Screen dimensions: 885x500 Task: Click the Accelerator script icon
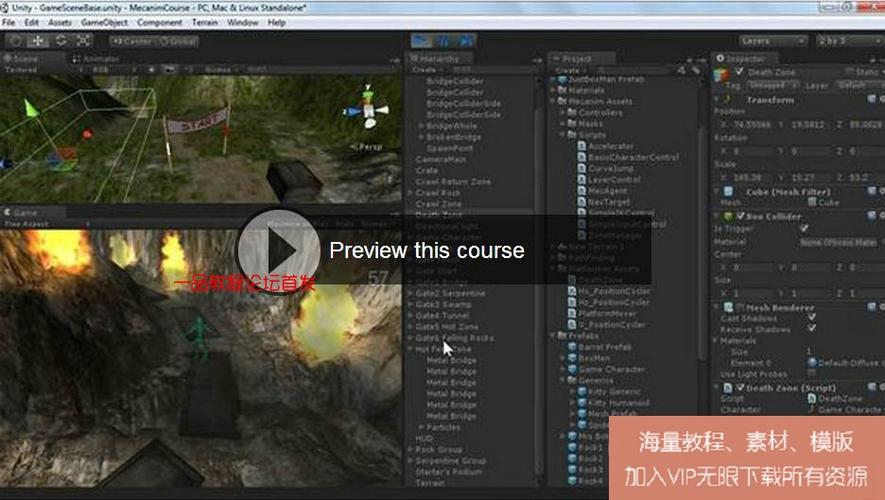coord(581,146)
